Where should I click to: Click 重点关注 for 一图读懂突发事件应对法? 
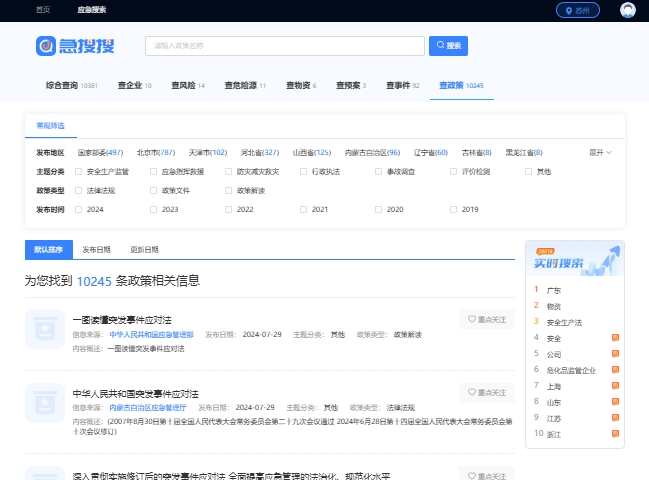tap(487, 319)
